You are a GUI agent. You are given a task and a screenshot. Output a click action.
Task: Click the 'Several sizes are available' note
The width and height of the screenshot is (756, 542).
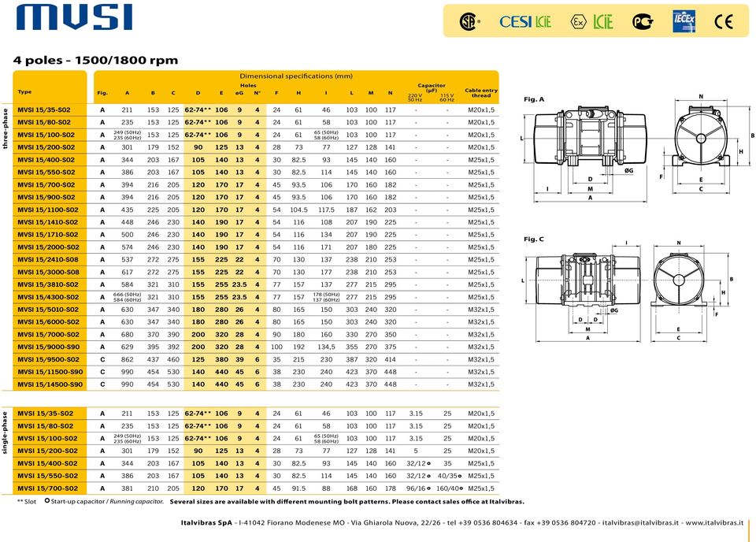pos(346,502)
